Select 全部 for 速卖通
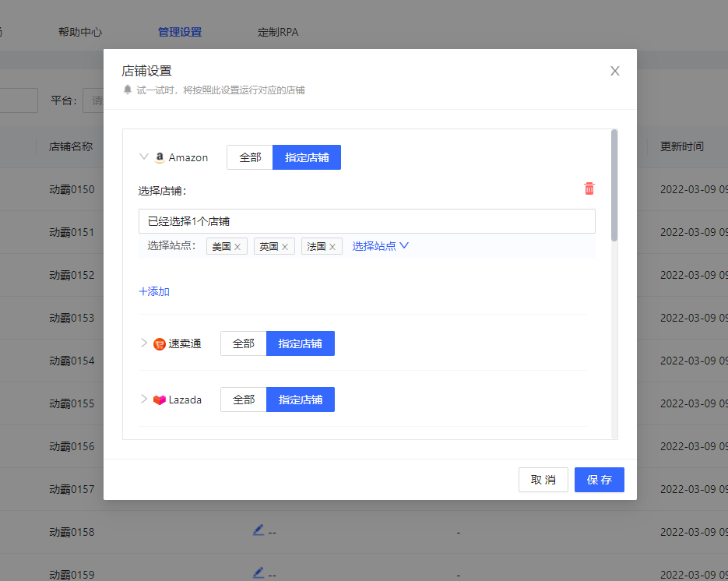The width and height of the screenshot is (728, 581). (x=243, y=343)
